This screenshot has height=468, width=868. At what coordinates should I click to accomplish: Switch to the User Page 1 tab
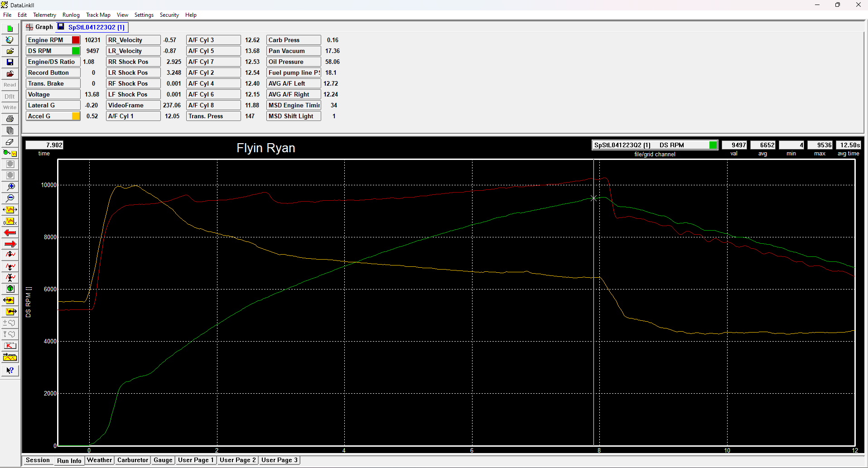click(x=196, y=460)
